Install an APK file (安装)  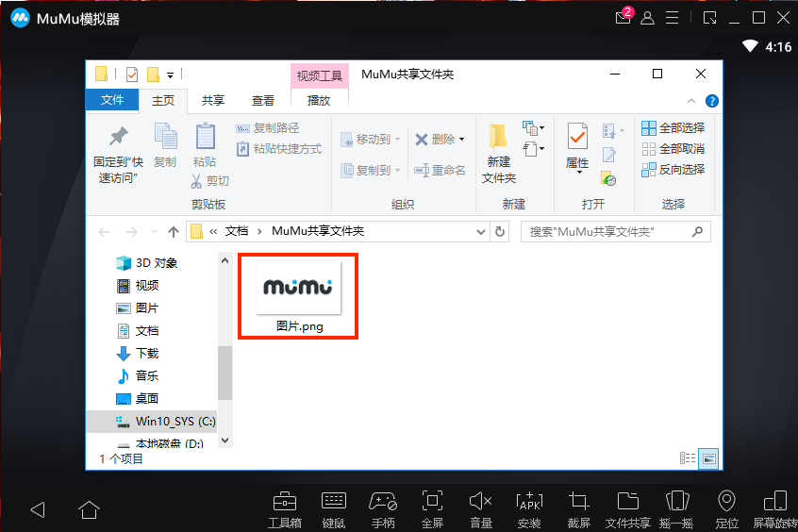pos(529,510)
